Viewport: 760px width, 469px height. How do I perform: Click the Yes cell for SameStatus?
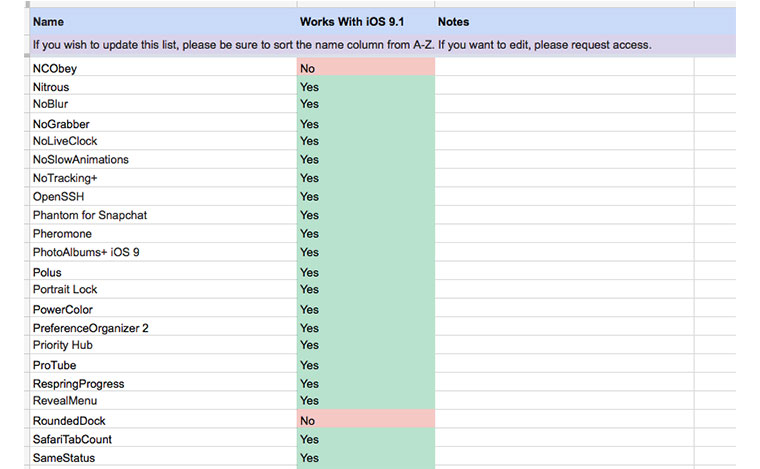coord(366,456)
